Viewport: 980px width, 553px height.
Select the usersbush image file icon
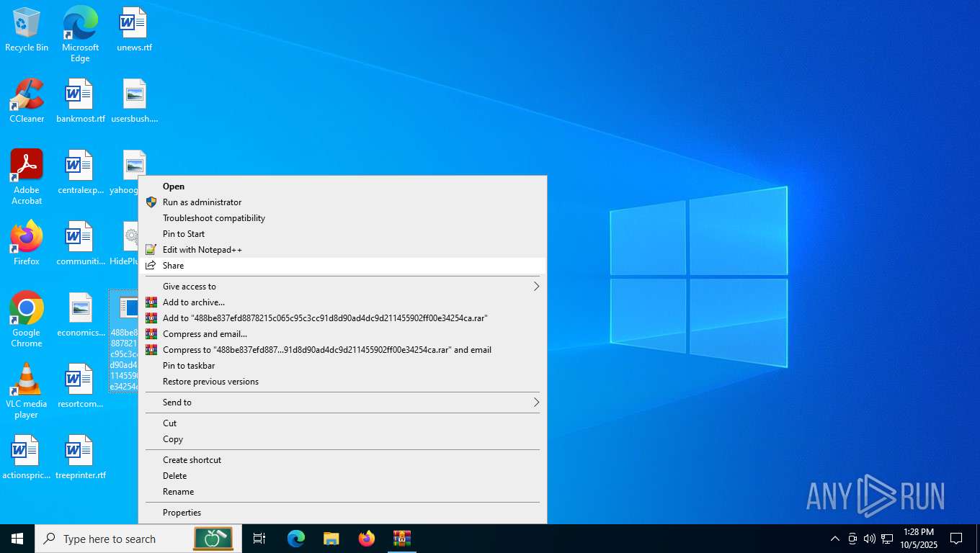tap(134, 101)
